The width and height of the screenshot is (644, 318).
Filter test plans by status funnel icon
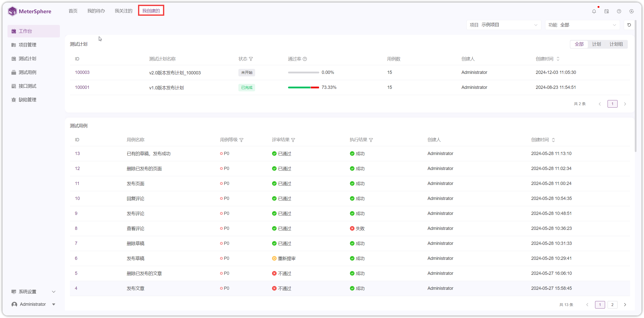click(x=251, y=59)
